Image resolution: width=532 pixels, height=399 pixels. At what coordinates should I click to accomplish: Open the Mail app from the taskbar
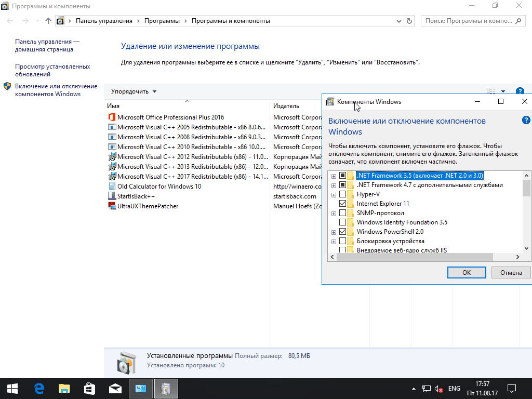click(x=115, y=389)
